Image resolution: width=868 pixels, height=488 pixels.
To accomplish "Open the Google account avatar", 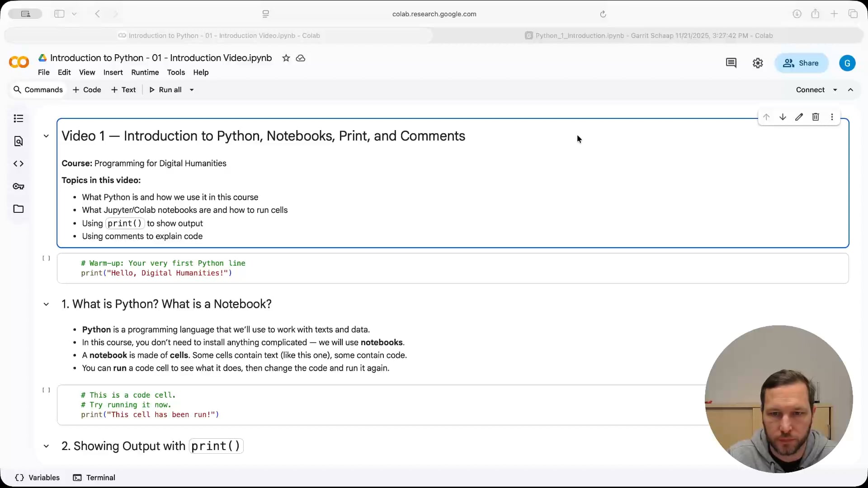I will (847, 63).
